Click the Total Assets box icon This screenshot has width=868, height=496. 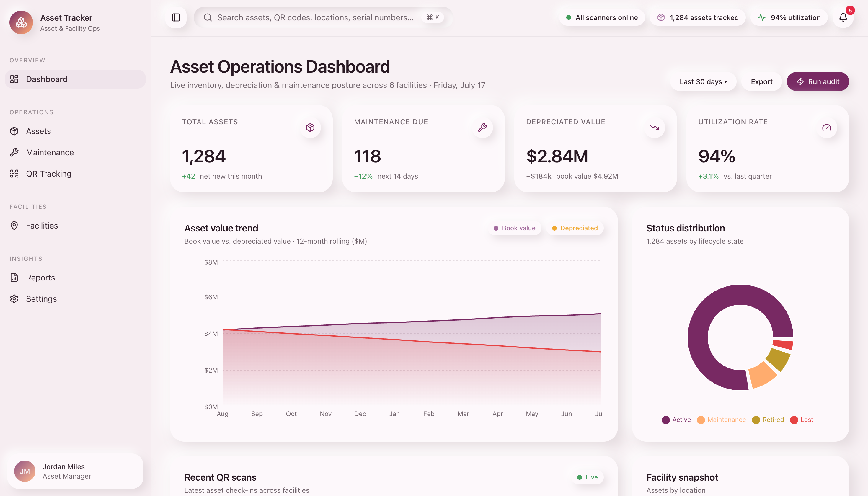tap(310, 128)
